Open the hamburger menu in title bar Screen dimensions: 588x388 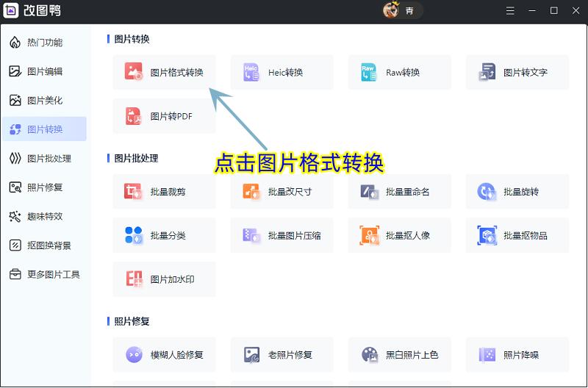click(510, 10)
